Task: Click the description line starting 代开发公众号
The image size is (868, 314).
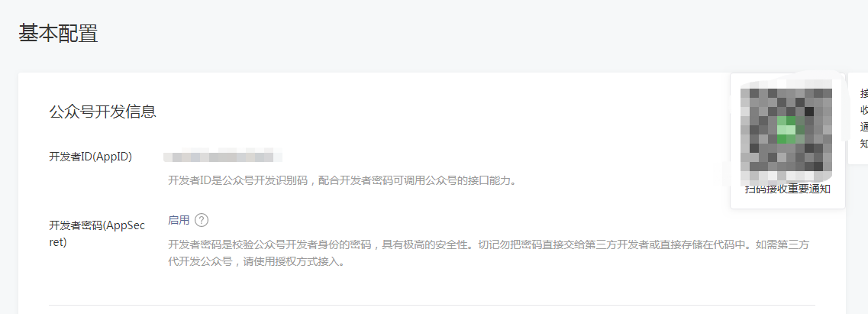Action: point(257,262)
